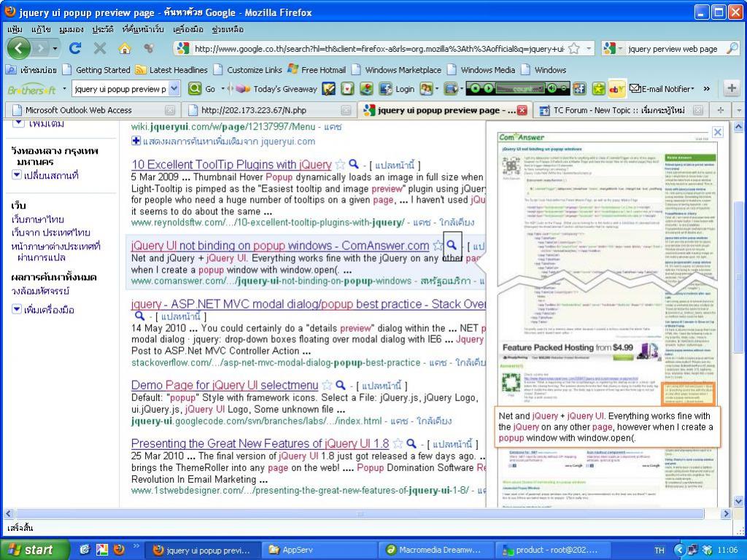
Task: Open preview magnifier for Demo Page selectmenu result
Action: tap(340, 385)
